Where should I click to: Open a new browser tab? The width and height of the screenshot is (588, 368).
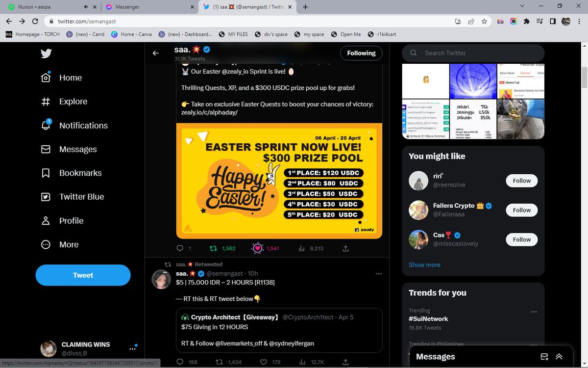[x=306, y=7]
